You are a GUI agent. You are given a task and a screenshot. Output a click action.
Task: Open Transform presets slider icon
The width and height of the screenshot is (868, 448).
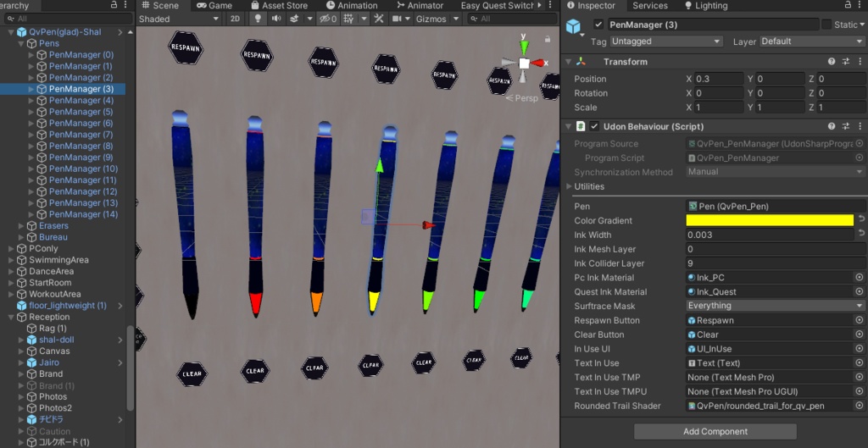tap(846, 62)
